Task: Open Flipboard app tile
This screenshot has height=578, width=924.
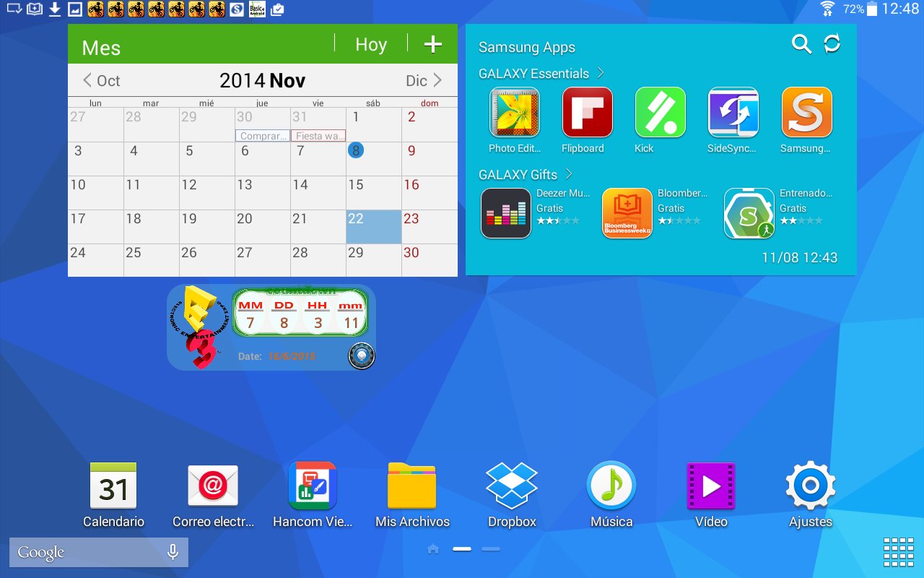Action: (588, 112)
